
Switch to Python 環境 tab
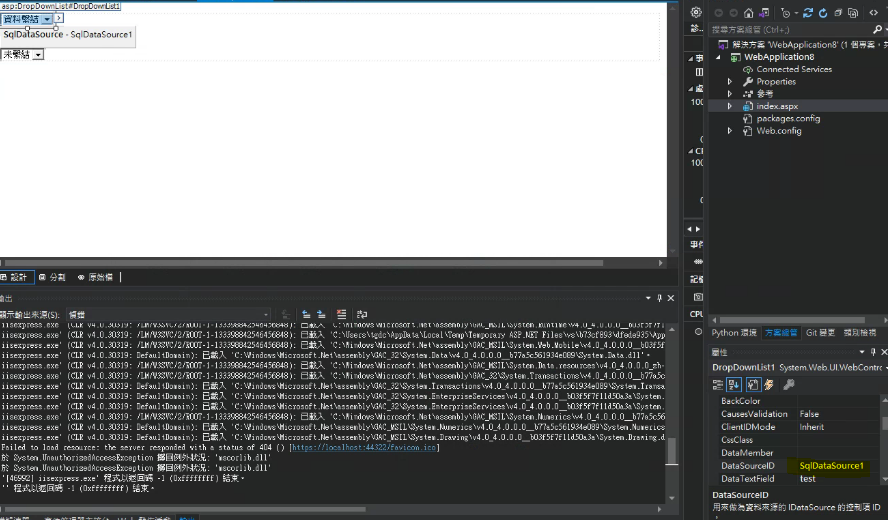[734, 333]
